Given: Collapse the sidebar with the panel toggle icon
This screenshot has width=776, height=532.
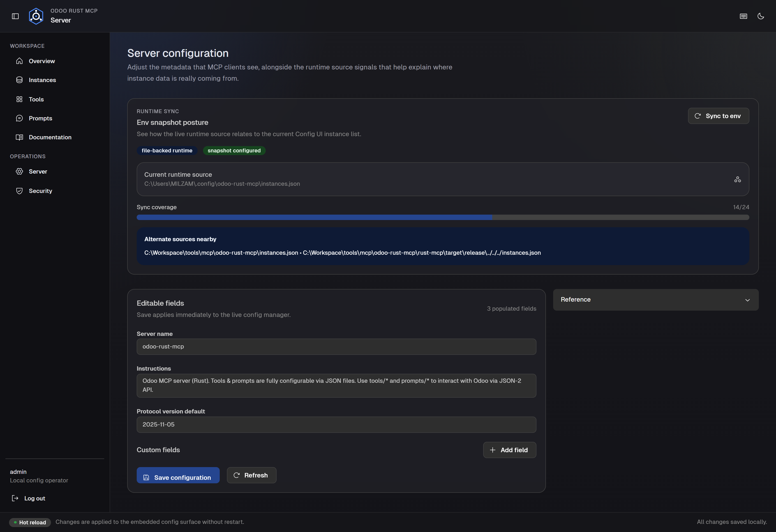Looking at the screenshot, I should tap(15, 16).
